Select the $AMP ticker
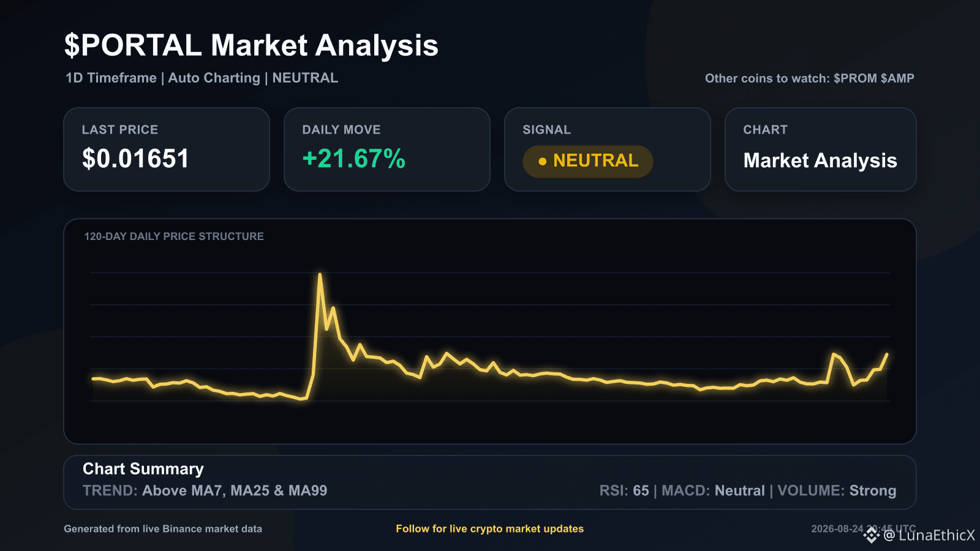This screenshot has height=551, width=980. tap(897, 78)
